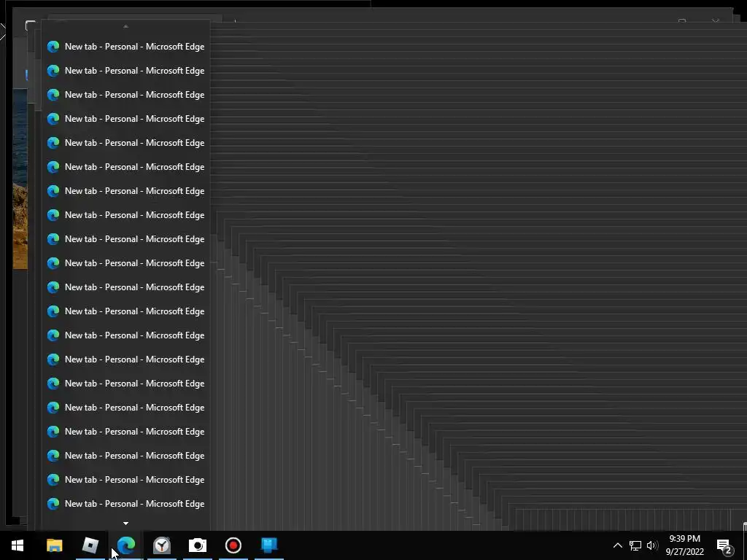Open the clock app on taskbar
This screenshot has height=560, width=747.
coord(162,545)
